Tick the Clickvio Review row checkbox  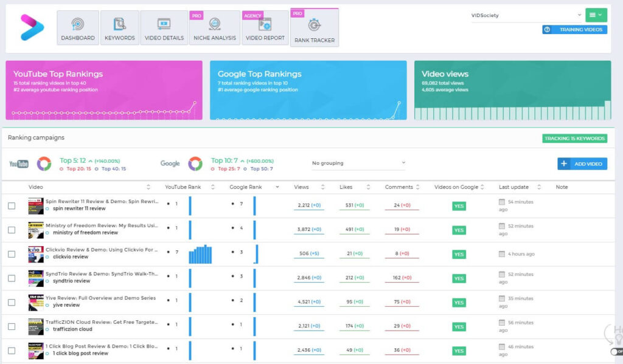[12, 254]
